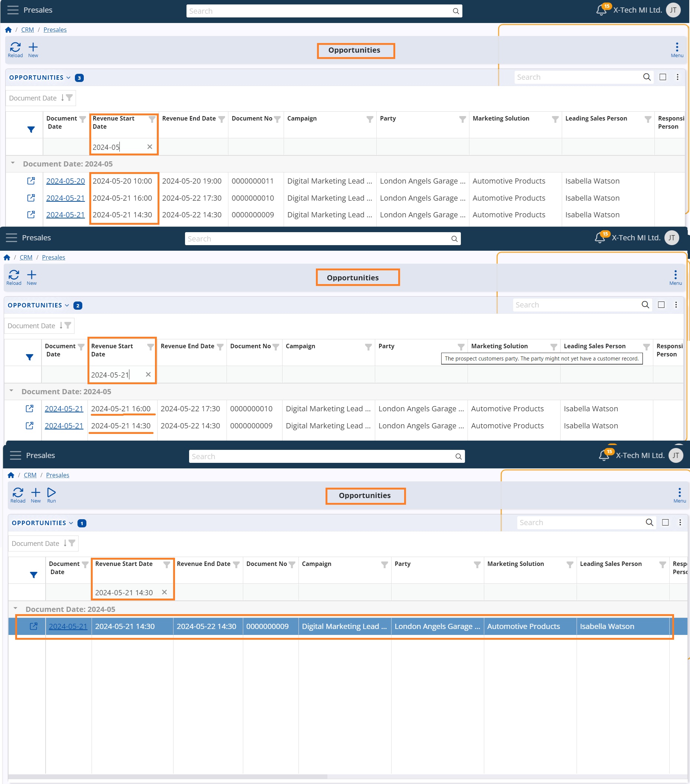This screenshot has width=690, height=784.
Task: Click Reload next to the Run button
Action: point(18,495)
